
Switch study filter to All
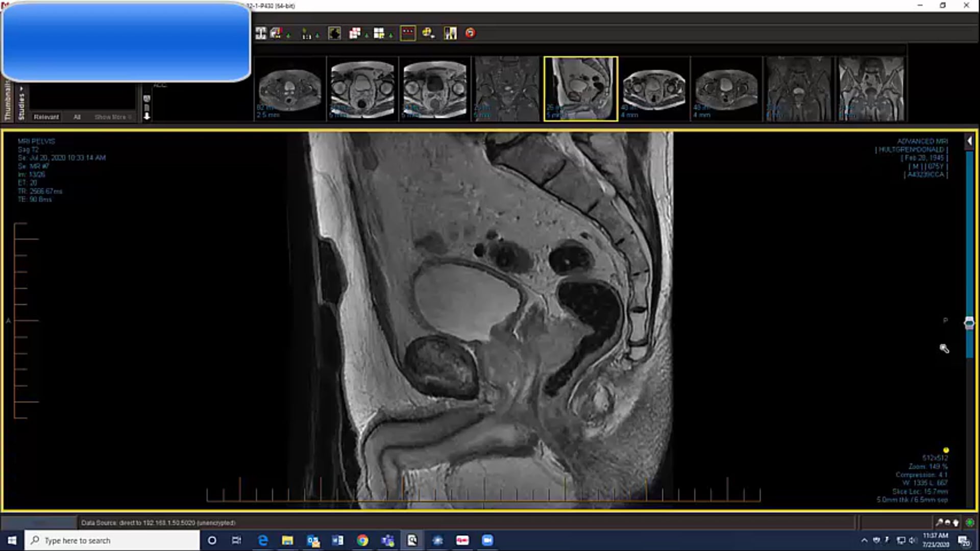77,117
